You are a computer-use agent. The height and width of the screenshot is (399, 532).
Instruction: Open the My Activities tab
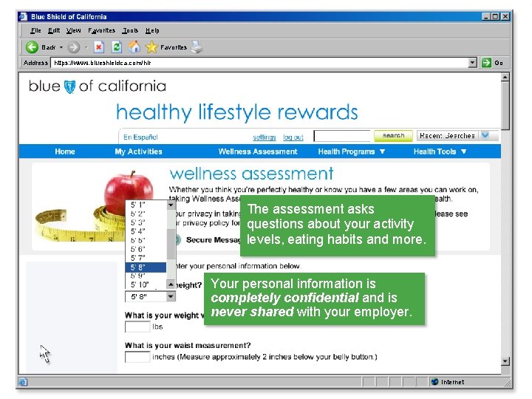pyautogui.click(x=138, y=151)
